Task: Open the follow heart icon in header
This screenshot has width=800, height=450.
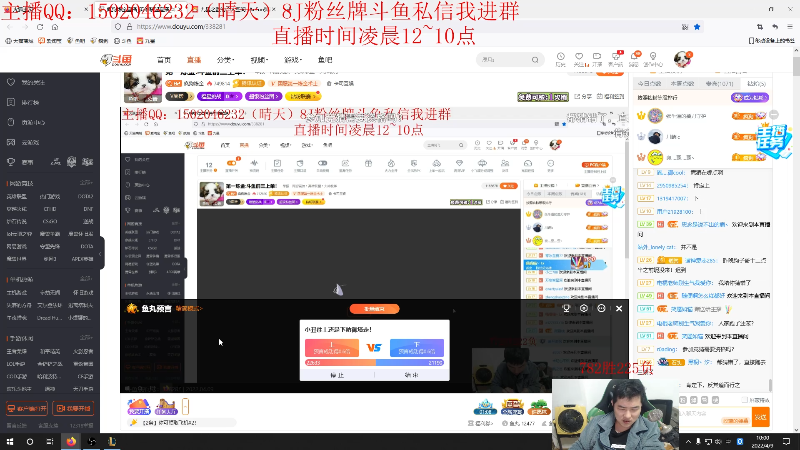Action: 579,59
